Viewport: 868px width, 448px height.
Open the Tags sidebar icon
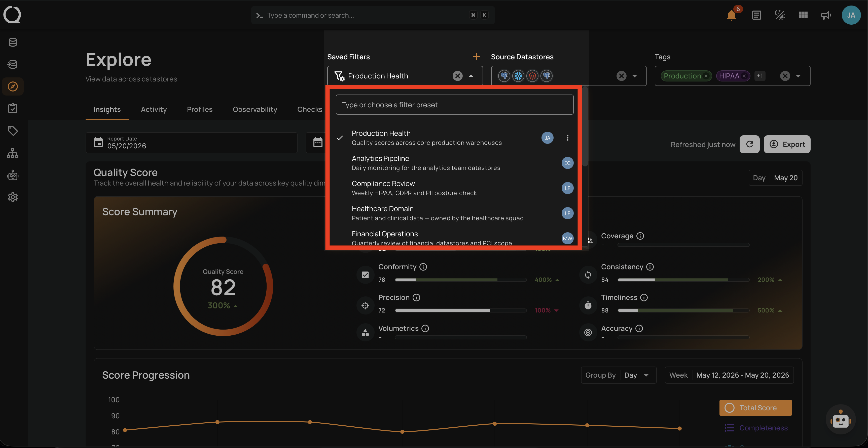13,130
